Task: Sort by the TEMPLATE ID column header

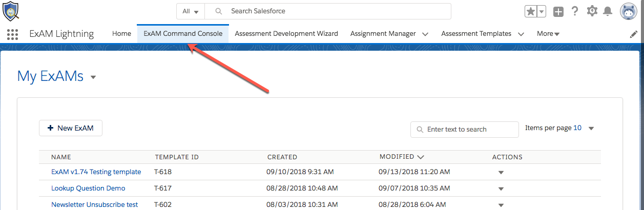Action: (x=177, y=157)
